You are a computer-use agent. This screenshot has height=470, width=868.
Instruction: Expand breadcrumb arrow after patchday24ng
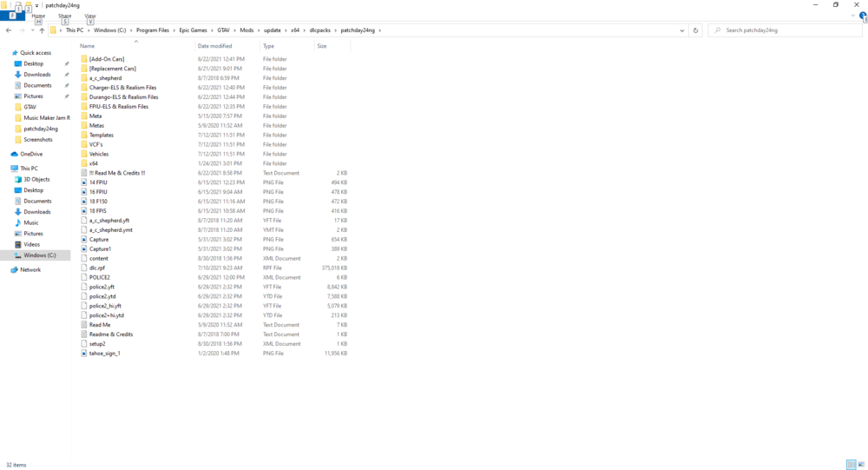[x=380, y=30]
